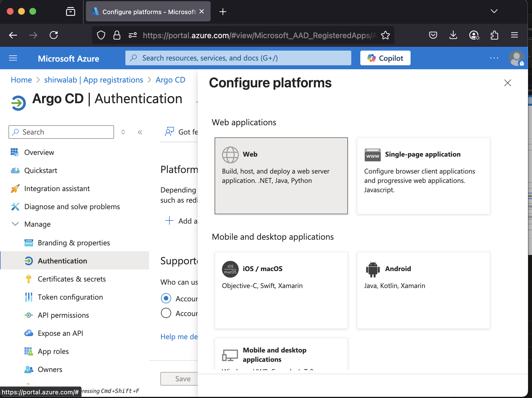Close the Configure platforms browser tab
Image resolution: width=532 pixels, height=398 pixels.
202,12
